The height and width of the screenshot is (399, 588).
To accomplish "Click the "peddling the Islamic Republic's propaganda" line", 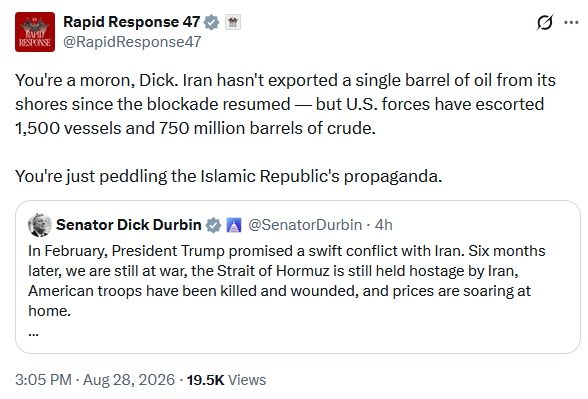I will pos(229,176).
